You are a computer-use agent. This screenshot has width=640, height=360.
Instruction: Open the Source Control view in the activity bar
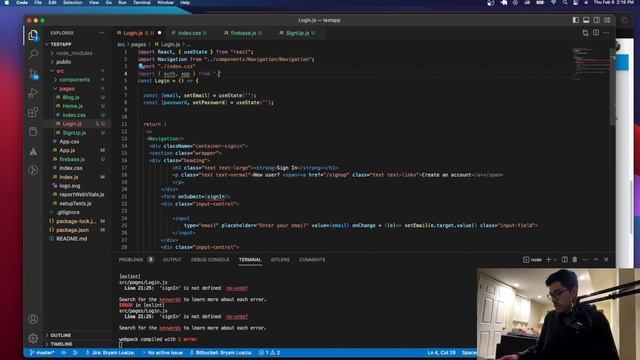(x=33, y=74)
